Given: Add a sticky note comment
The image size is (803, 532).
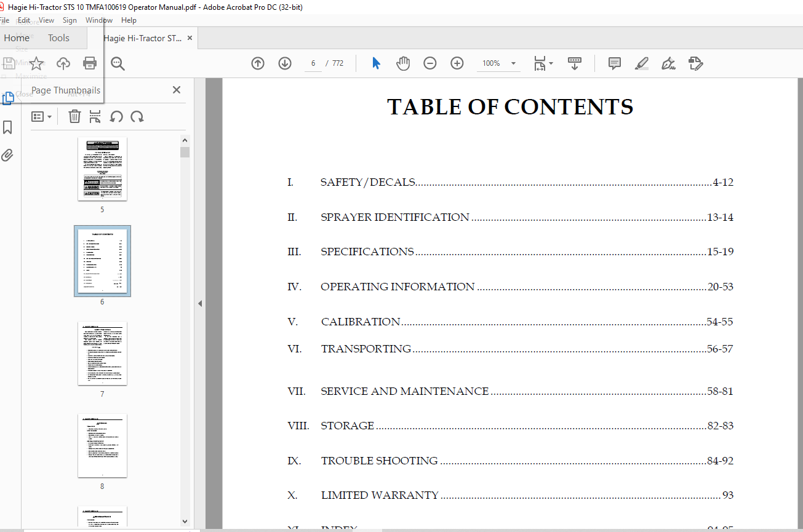Looking at the screenshot, I should pyautogui.click(x=614, y=63).
